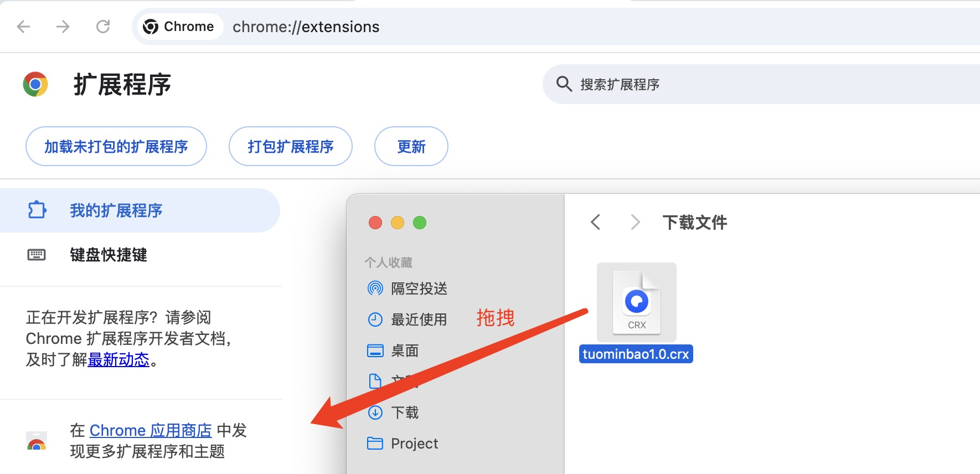980x474 pixels.
Task: Click the Update (更新) button
Action: pyautogui.click(x=411, y=146)
